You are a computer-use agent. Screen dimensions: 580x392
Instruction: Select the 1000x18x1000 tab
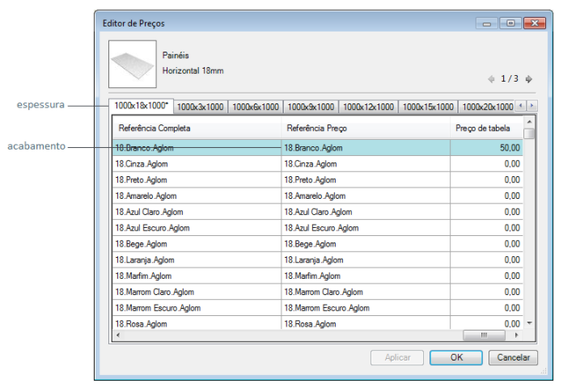coord(141,106)
